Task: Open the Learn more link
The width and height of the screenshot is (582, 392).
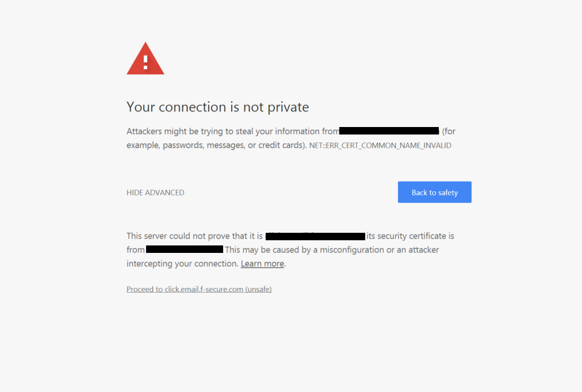Action: [262, 264]
